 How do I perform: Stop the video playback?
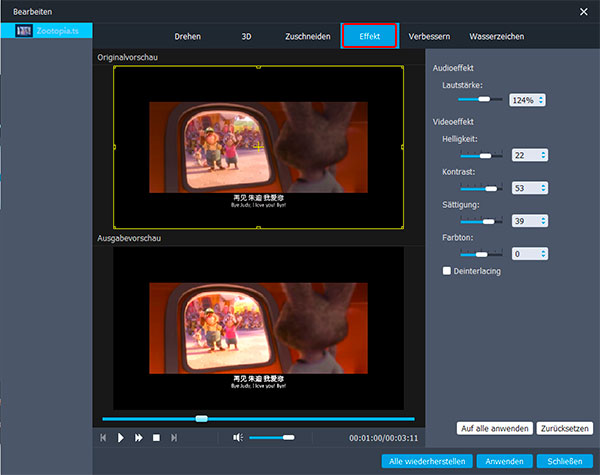coord(156,437)
